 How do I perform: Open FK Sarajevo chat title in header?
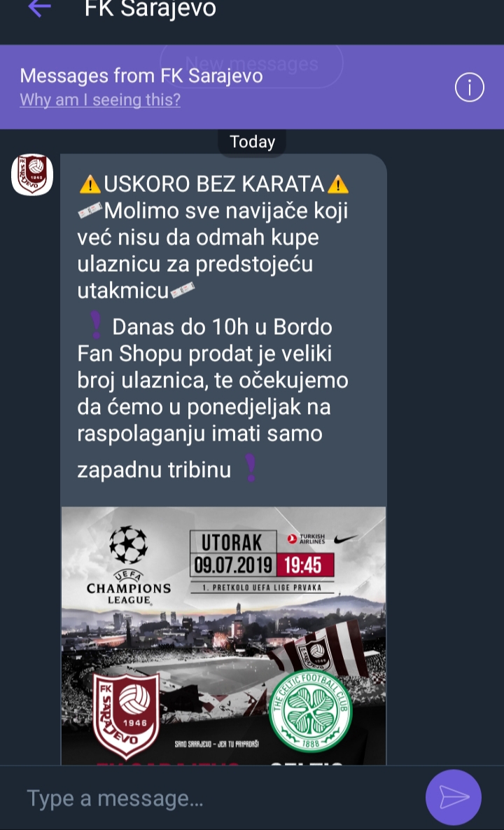(x=150, y=8)
